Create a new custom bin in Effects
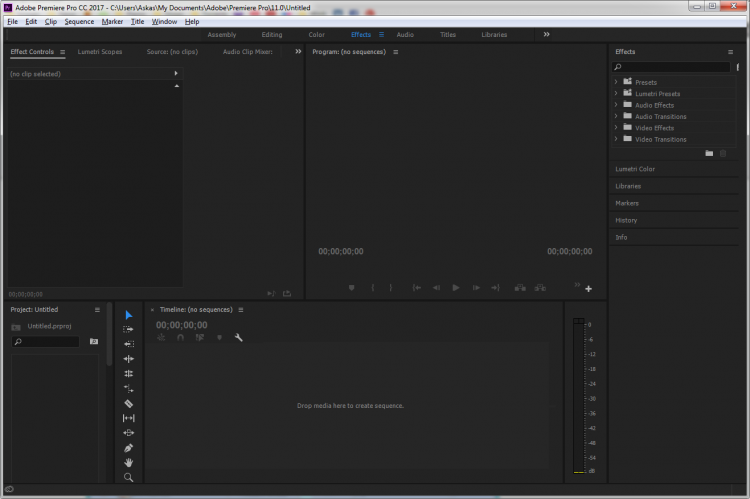Viewport: 750px width, 499px height. tap(709, 153)
